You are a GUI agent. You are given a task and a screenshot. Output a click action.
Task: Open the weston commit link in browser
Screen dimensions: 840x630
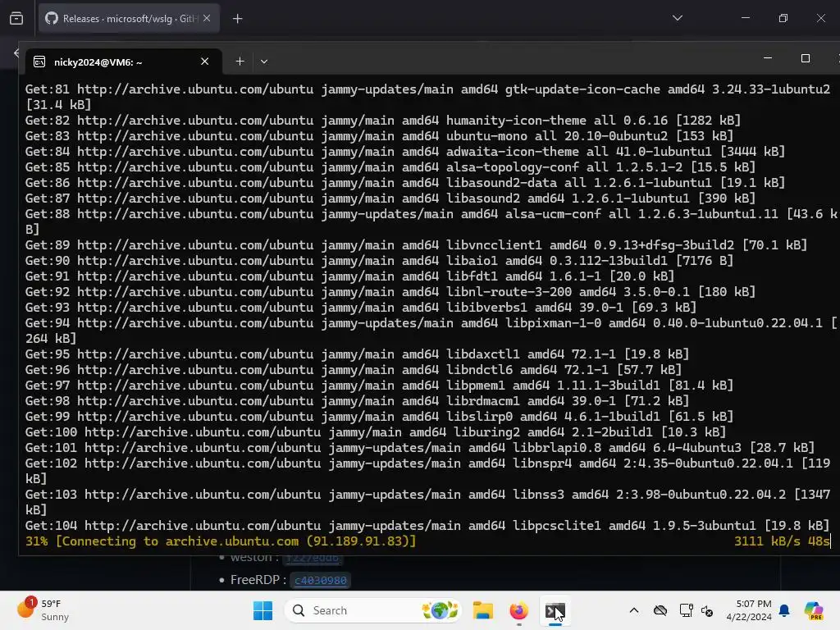pyautogui.click(x=312, y=558)
